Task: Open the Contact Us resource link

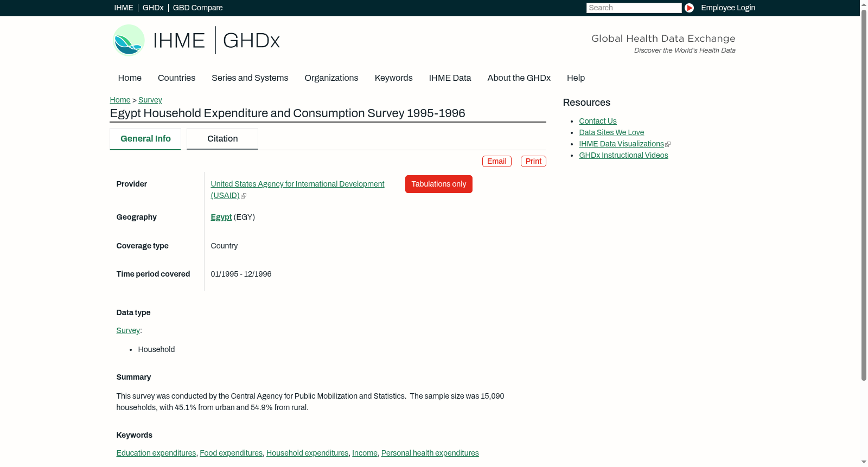Action: (x=598, y=121)
